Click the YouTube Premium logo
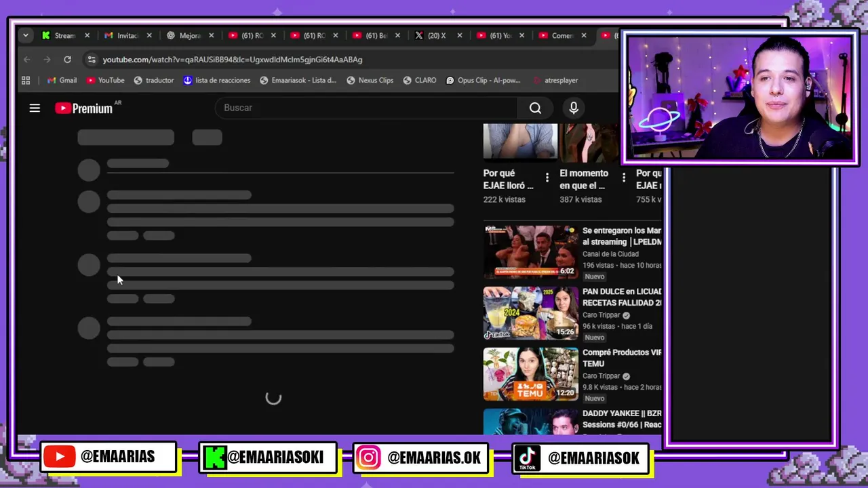The image size is (868, 488). (84, 108)
